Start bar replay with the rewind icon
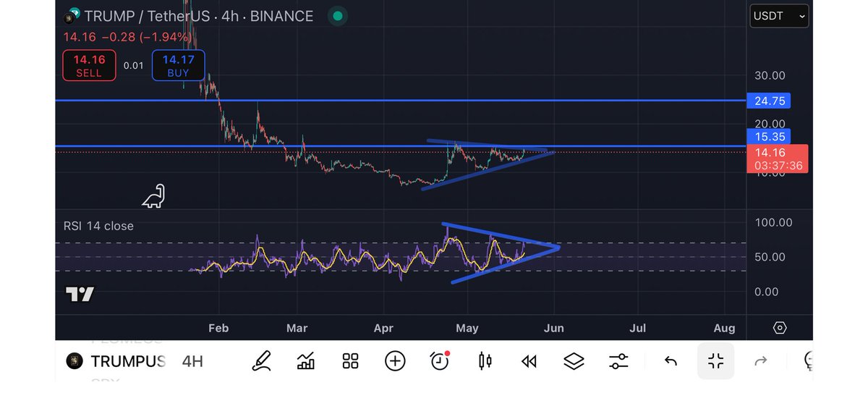868x401 pixels. point(529,360)
